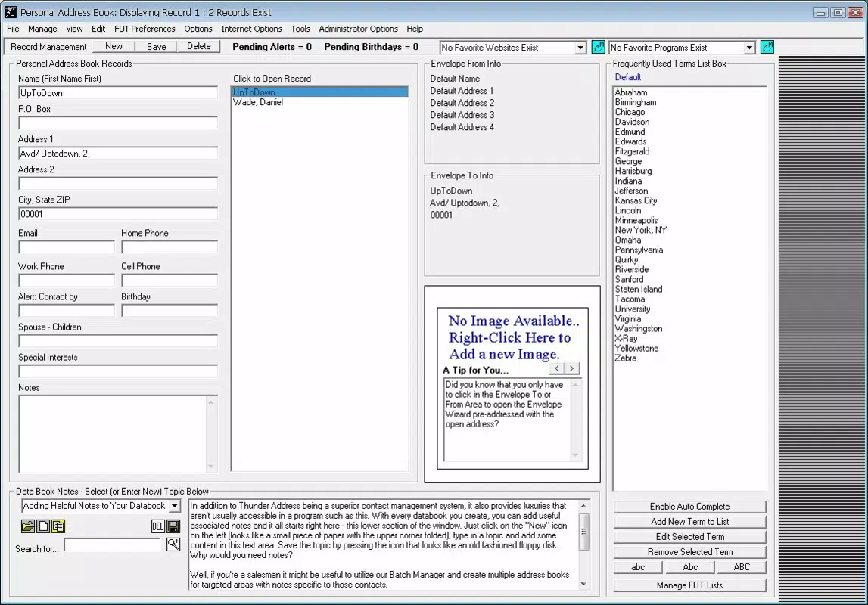Open the Tools menu
Viewport: 868px width, 605px height.
pos(300,29)
